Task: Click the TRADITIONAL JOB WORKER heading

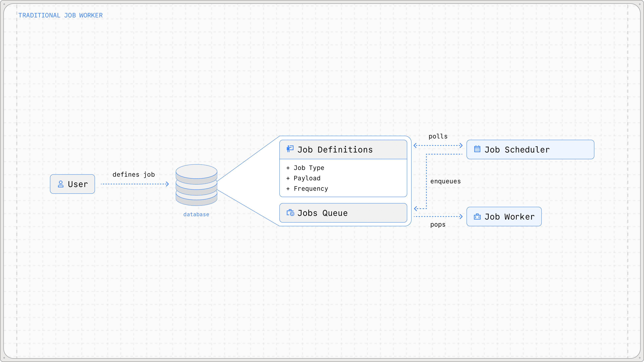Action: 61,15
